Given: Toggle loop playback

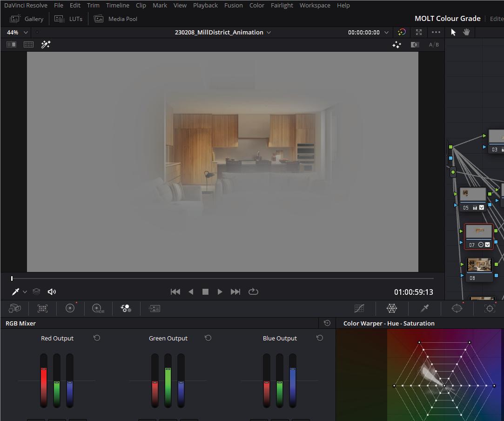Looking at the screenshot, I should tap(253, 292).
